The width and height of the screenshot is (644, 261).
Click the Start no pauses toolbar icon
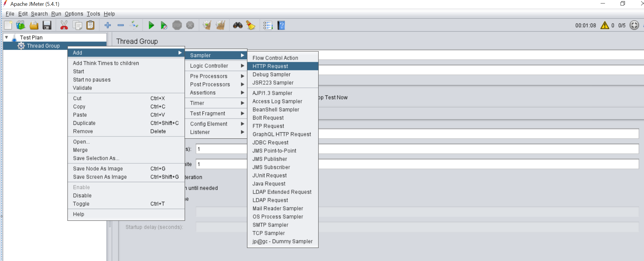point(164,25)
